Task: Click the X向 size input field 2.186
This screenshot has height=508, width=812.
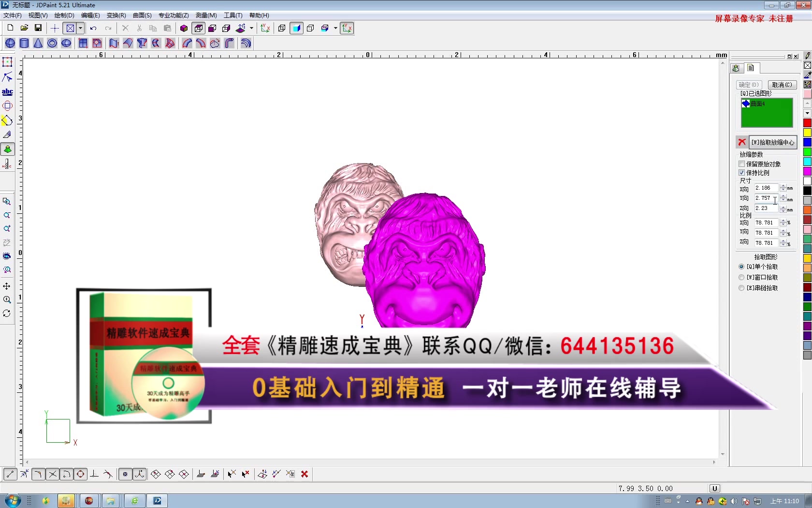Action: click(x=766, y=188)
